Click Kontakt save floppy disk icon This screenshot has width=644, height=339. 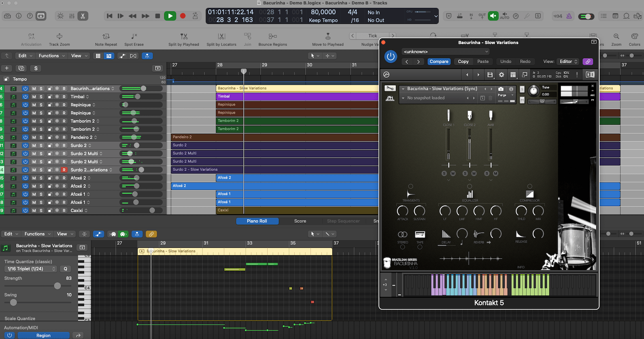coord(490,75)
